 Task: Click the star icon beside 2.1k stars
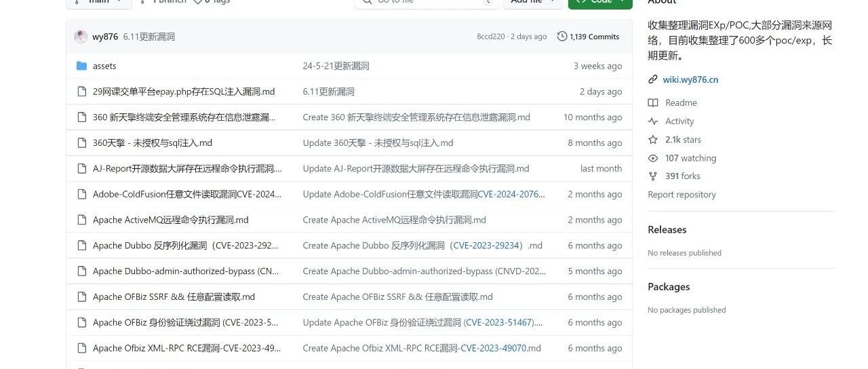point(653,140)
